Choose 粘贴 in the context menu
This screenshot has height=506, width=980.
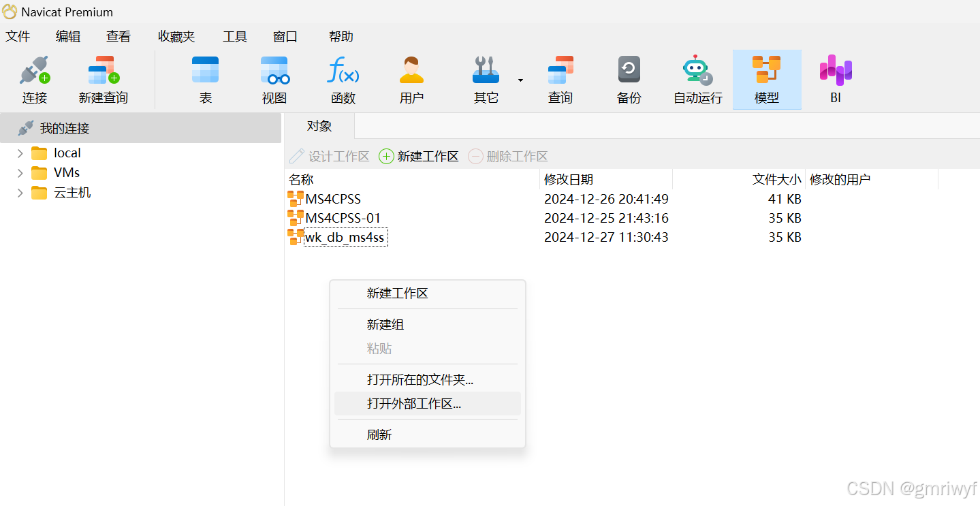pyautogui.click(x=428, y=349)
